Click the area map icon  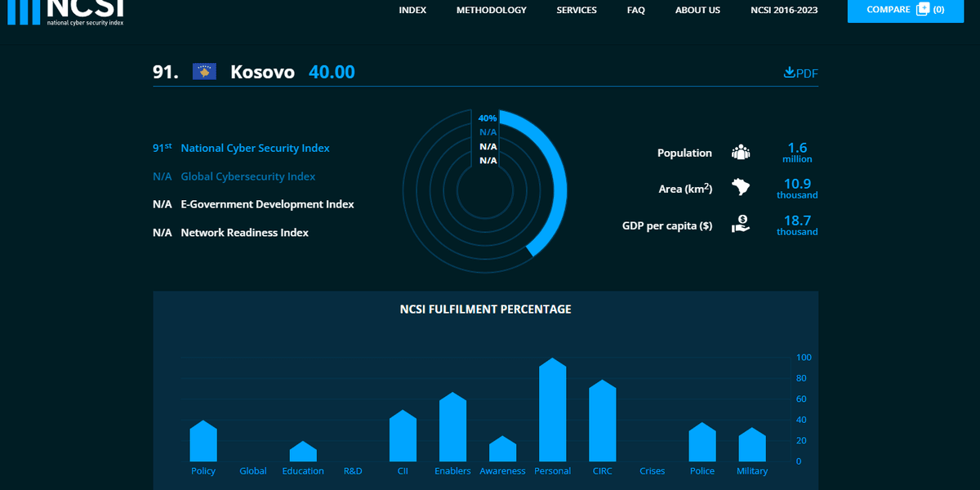click(741, 188)
